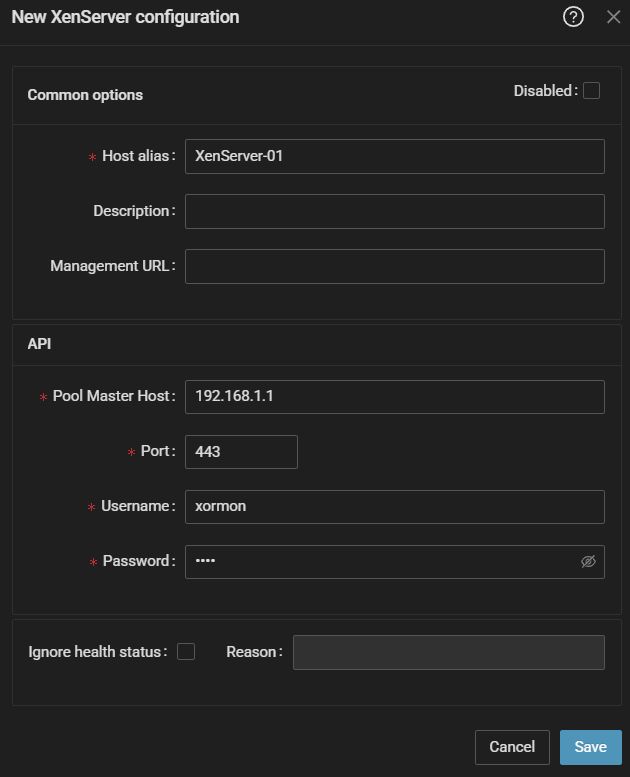
Task: Click the Host alias field
Action: pyautogui.click(x=395, y=157)
